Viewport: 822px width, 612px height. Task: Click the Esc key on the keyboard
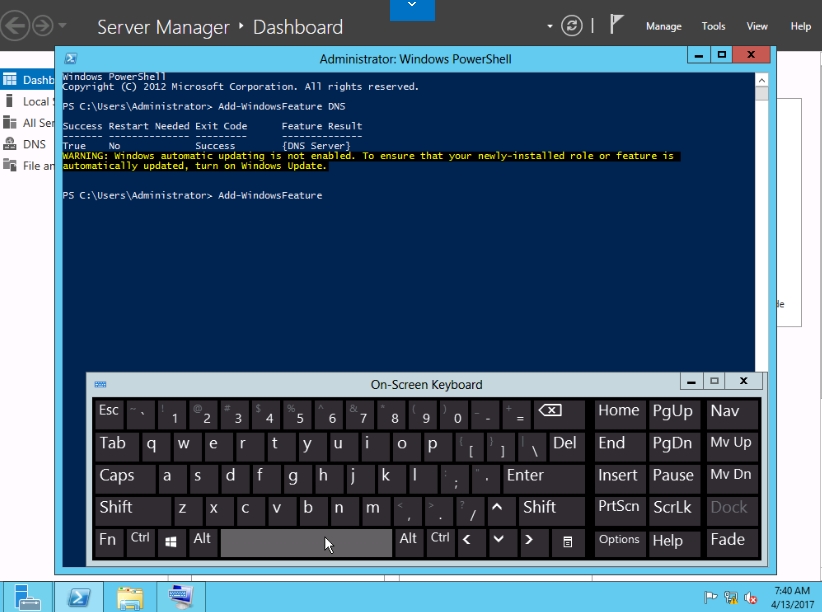(109, 413)
